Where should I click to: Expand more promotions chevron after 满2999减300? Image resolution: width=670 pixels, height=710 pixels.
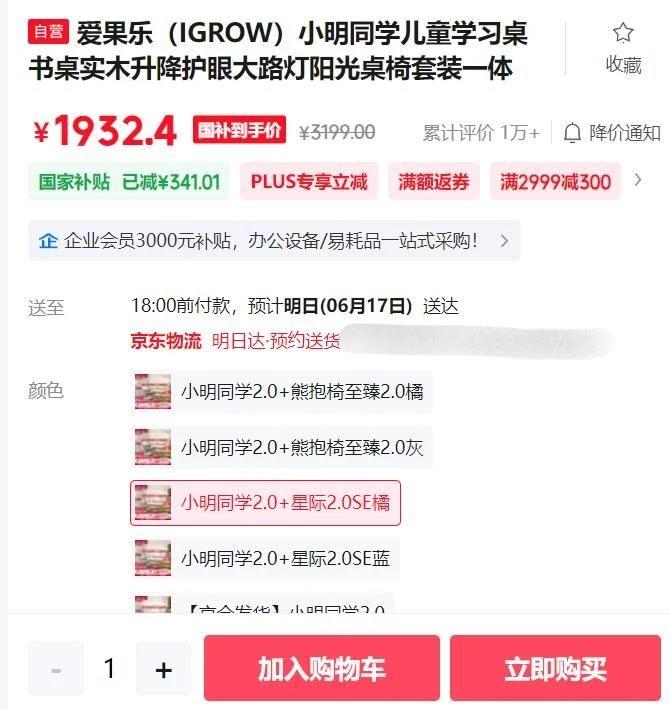click(638, 180)
